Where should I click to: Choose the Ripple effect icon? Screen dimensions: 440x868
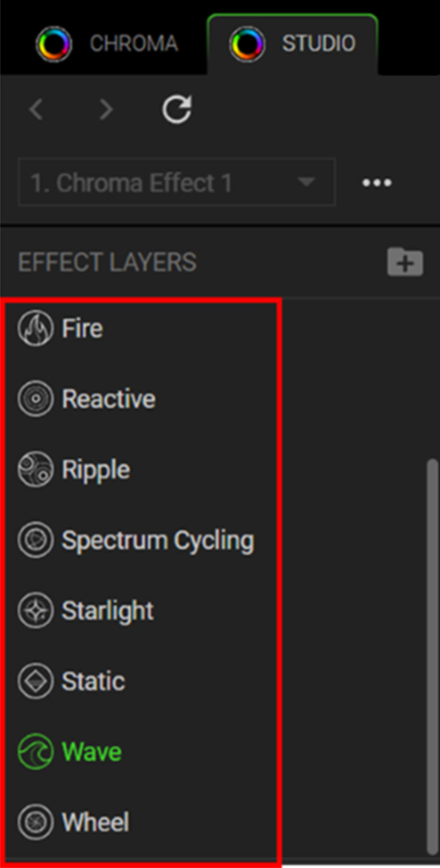36,469
